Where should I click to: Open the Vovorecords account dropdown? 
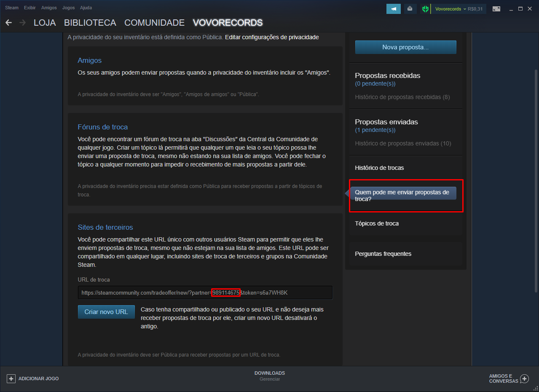pos(451,9)
